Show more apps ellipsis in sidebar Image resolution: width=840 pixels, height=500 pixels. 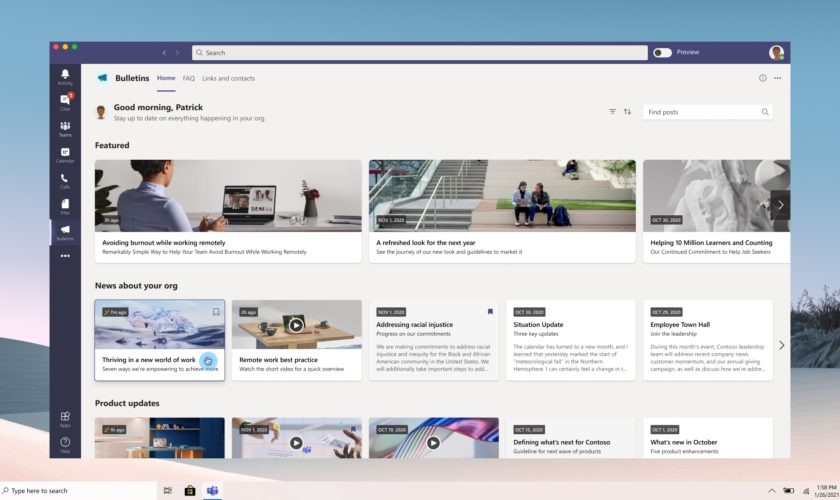click(65, 256)
